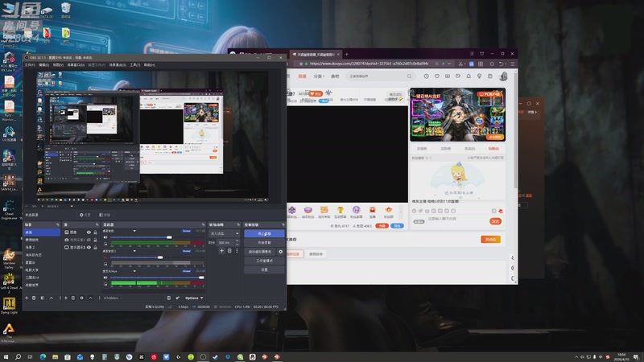Expand Desktop Audio 2 channel dropdown arrow

point(134,251)
